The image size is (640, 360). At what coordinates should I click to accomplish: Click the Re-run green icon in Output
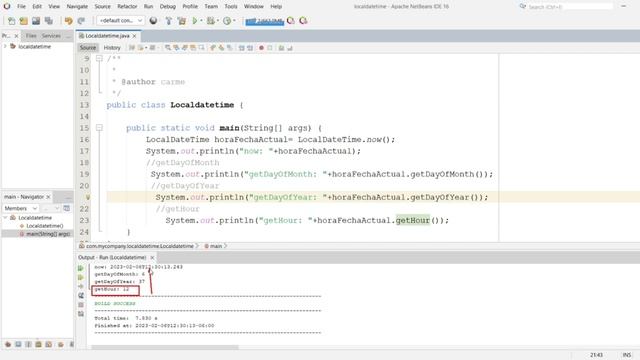click(81, 268)
